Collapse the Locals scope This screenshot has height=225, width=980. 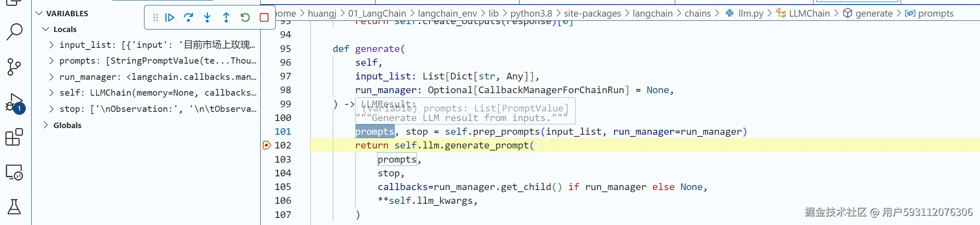point(46,29)
